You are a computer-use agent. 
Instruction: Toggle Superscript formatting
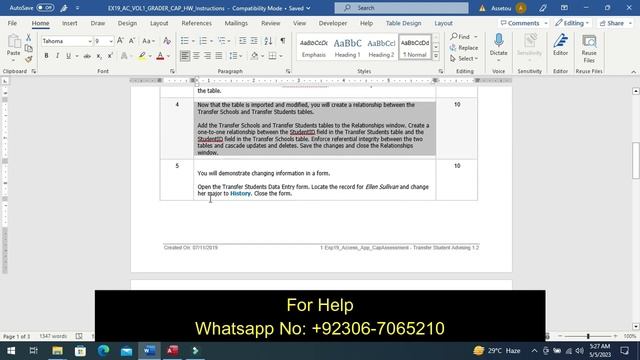point(110,56)
